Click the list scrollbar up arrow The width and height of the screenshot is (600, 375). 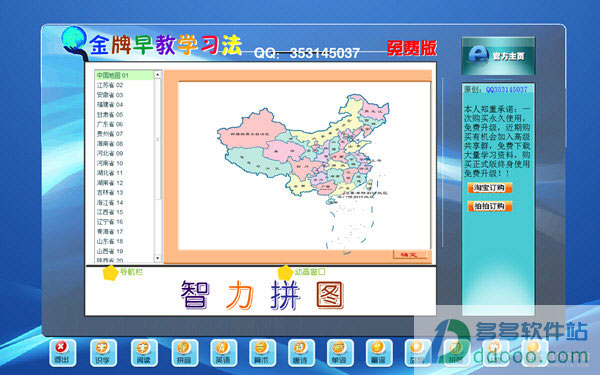coord(158,75)
